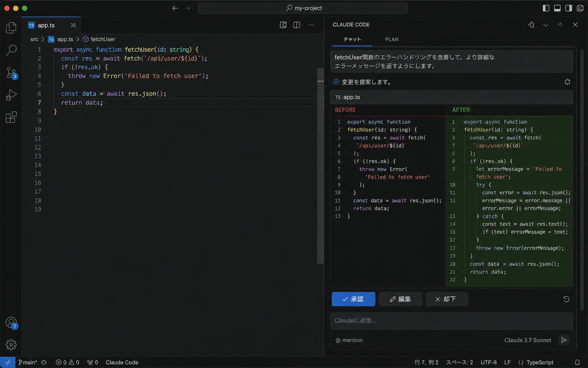The image size is (588, 368).
Task: Click line number 7 in the editor gutter
Action: 39,103
